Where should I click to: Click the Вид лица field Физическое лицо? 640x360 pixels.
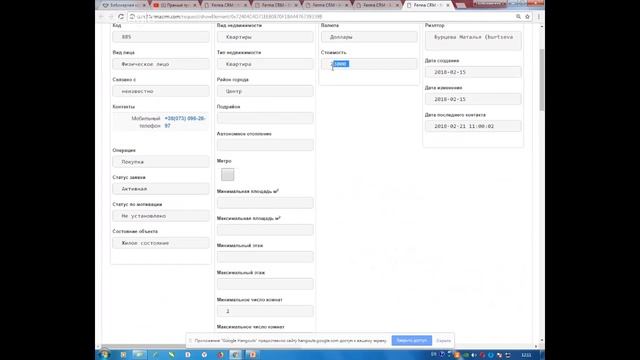(161, 64)
